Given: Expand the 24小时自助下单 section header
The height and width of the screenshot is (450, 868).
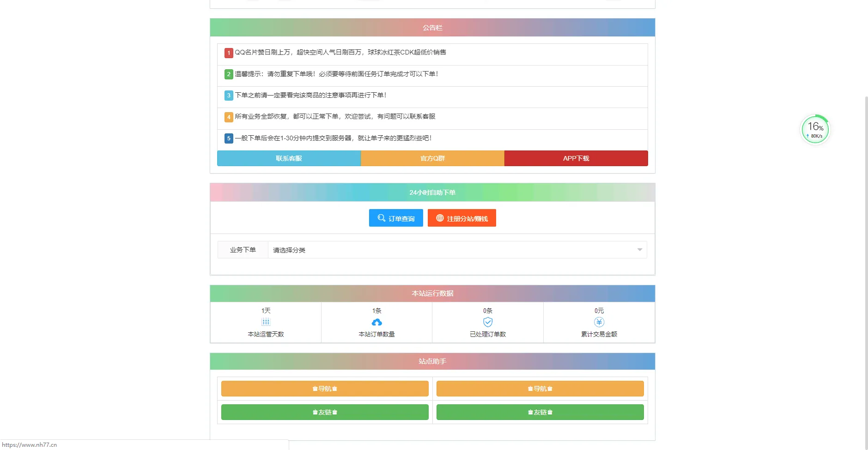Looking at the screenshot, I should click(432, 192).
